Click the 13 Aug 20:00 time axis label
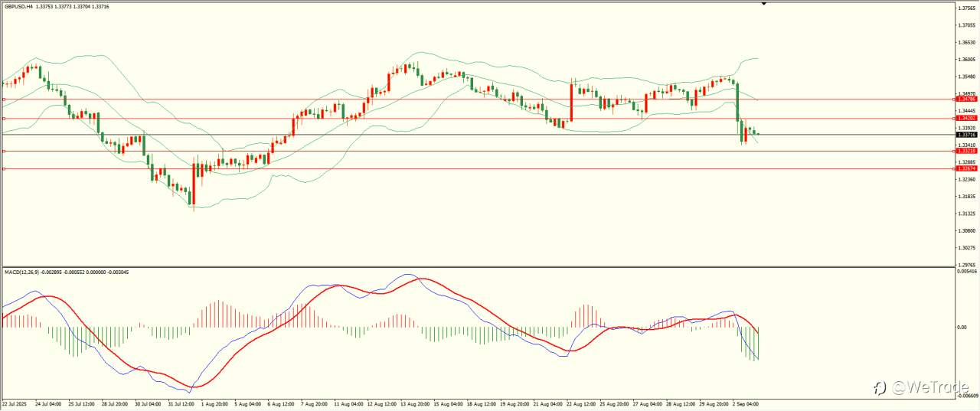This screenshot has height=411, width=980. click(413, 403)
